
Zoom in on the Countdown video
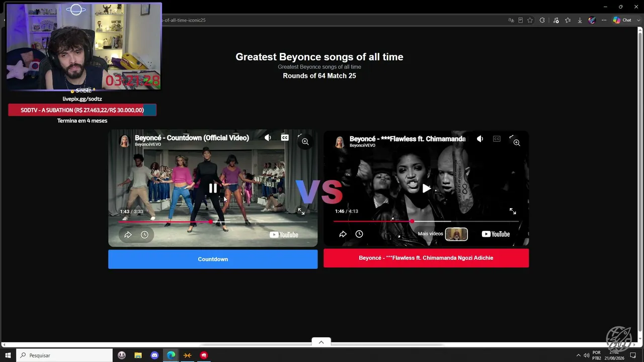click(305, 142)
